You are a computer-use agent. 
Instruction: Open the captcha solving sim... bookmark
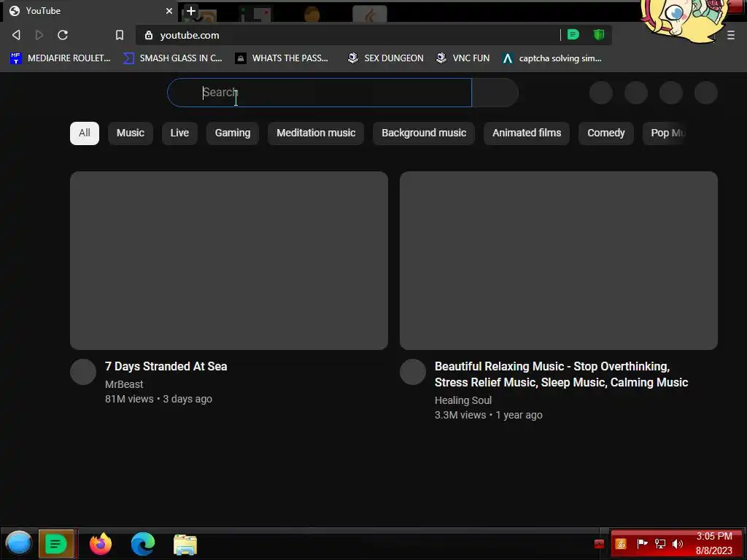551,58
